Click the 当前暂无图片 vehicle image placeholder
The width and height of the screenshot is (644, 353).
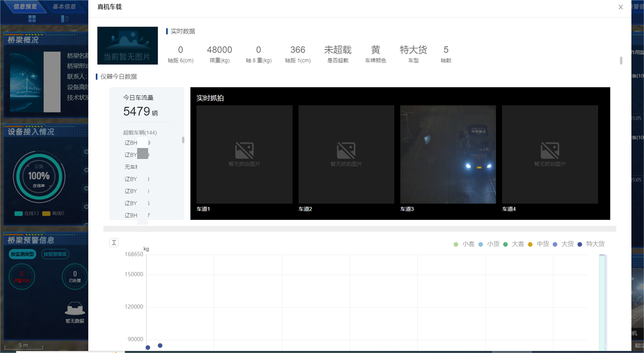point(127,46)
